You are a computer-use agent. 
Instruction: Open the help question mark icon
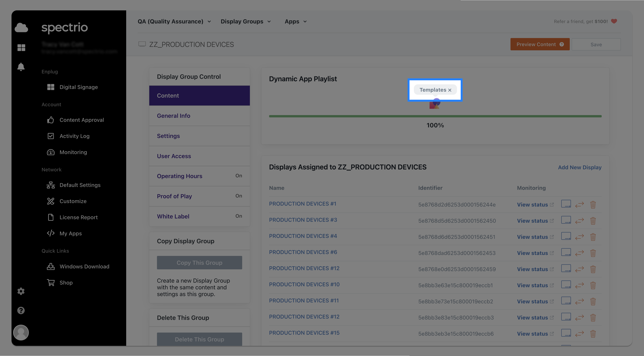pyautogui.click(x=21, y=310)
